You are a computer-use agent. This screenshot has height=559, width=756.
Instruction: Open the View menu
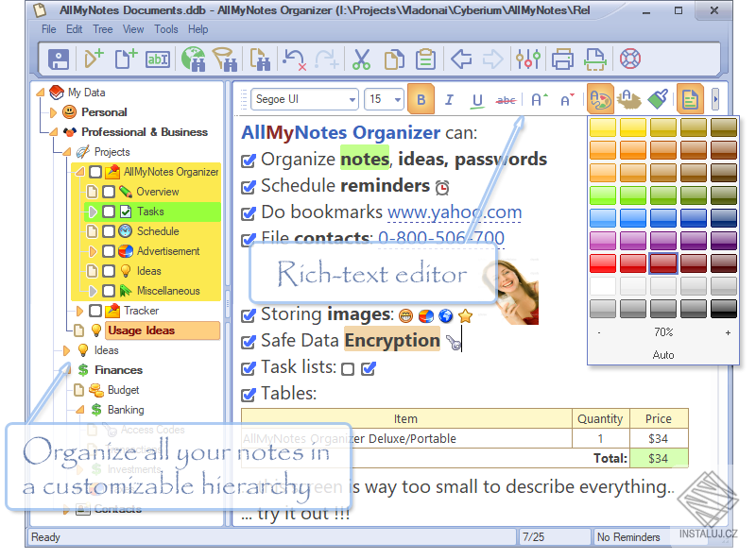tap(133, 29)
